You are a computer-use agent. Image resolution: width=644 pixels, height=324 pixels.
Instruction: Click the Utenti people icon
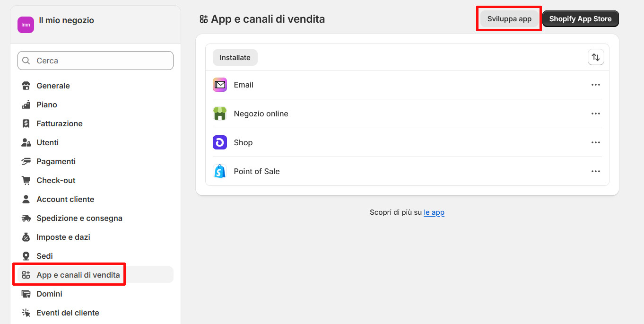(x=26, y=142)
